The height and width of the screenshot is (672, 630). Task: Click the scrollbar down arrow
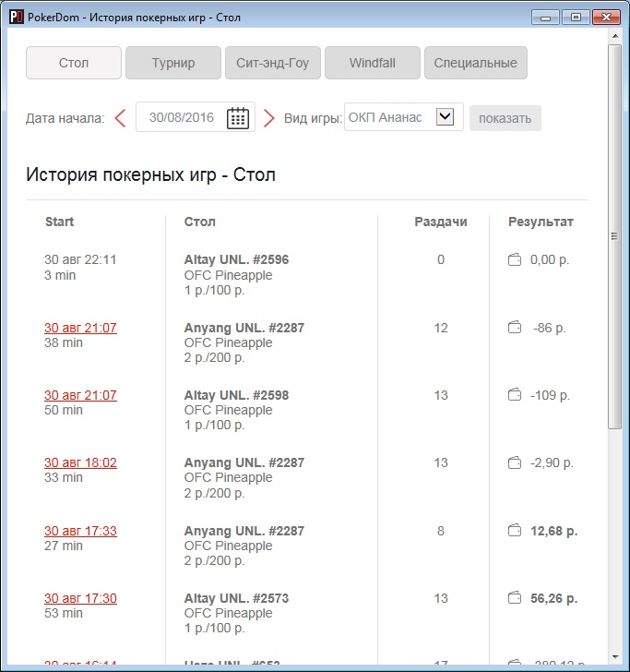point(615,657)
